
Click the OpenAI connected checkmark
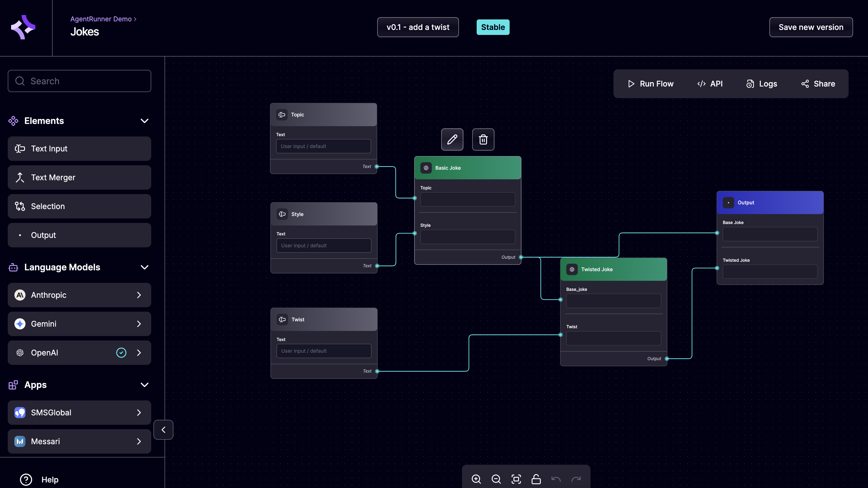(x=121, y=352)
